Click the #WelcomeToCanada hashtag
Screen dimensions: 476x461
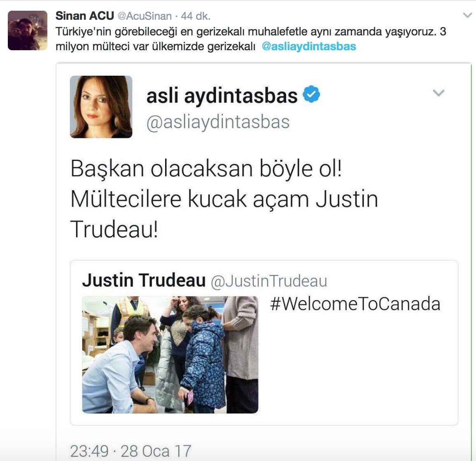[x=355, y=304]
